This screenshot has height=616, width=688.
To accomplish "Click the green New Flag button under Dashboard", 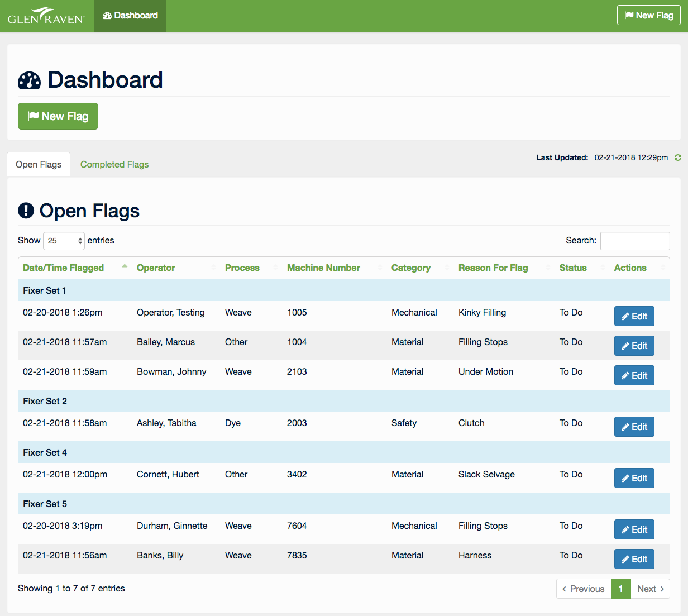I will click(58, 116).
